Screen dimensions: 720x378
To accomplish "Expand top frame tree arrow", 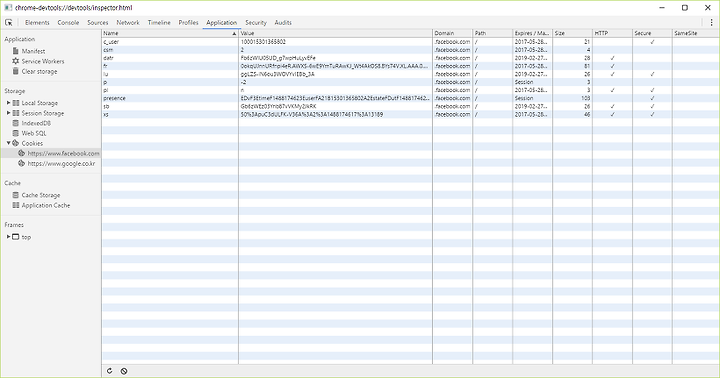I will coord(8,237).
